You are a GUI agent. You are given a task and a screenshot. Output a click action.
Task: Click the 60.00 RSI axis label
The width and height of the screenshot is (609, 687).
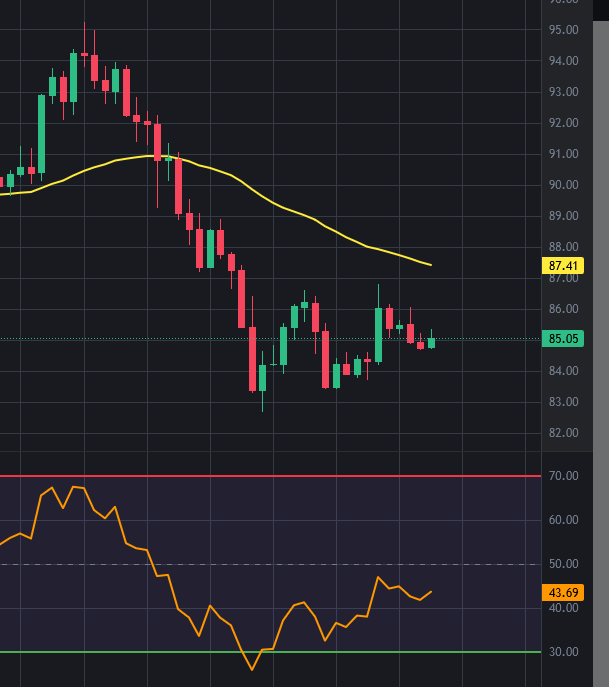point(563,520)
